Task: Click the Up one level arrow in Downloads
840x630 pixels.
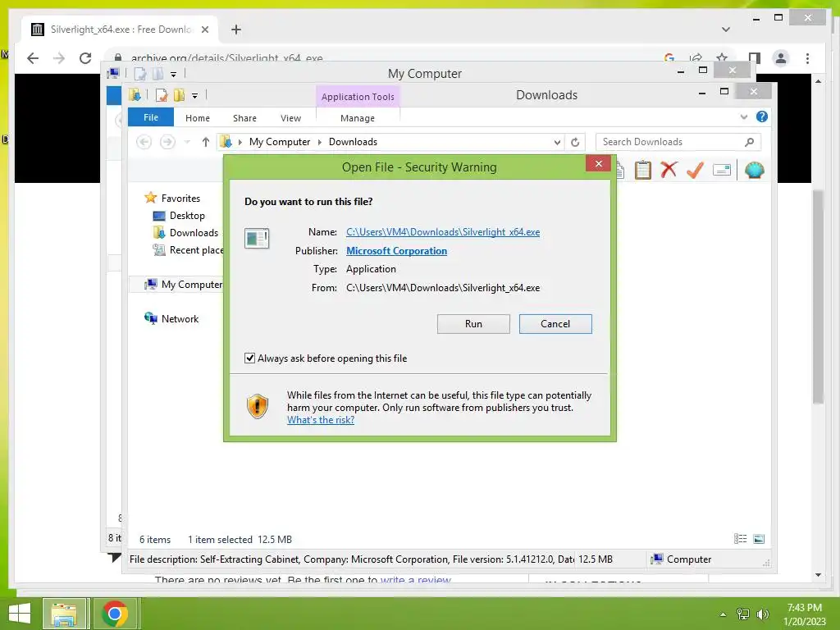Action: [206, 142]
